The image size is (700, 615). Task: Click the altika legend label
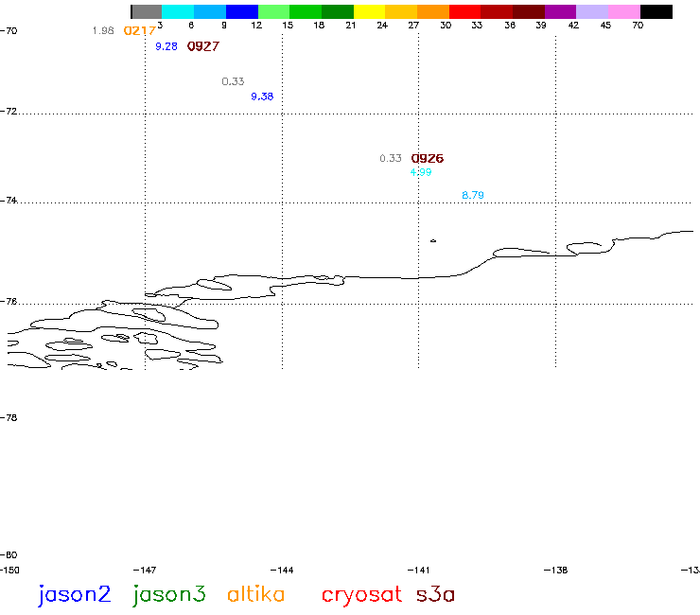tap(255, 594)
